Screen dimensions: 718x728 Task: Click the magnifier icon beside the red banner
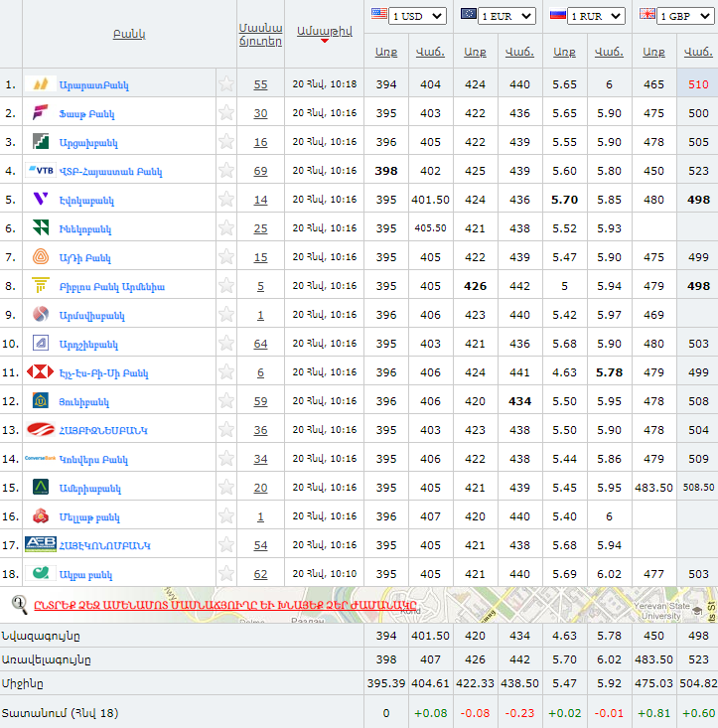click(x=19, y=603)
